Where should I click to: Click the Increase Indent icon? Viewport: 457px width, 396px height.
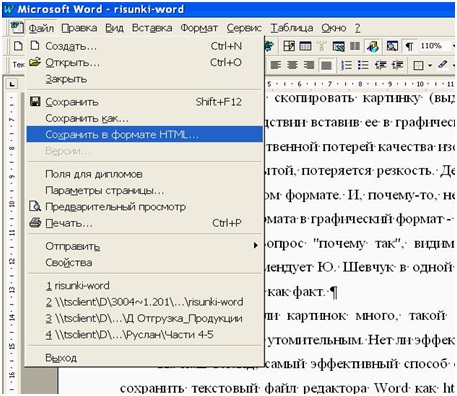[x=397, y=65]
